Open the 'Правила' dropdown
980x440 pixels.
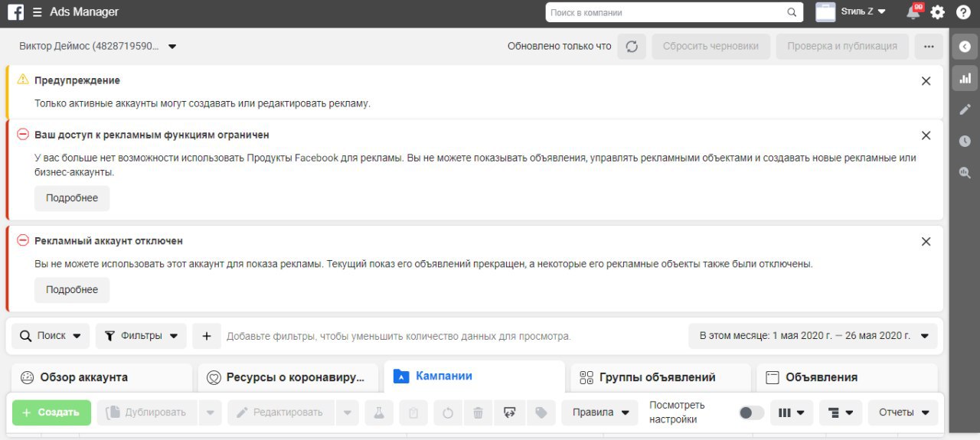point(599,412)
